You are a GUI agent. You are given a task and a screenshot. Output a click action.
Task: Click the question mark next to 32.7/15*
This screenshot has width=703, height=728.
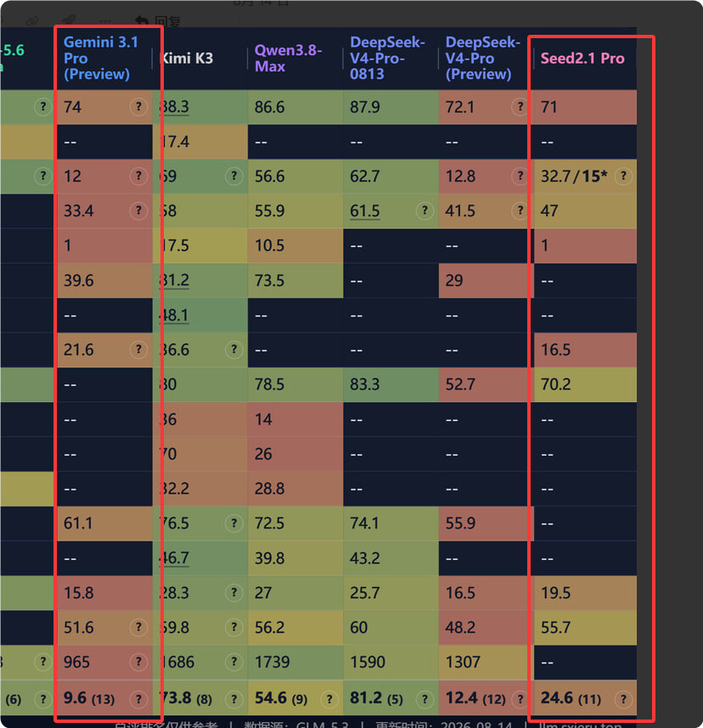tap(623, 176)
